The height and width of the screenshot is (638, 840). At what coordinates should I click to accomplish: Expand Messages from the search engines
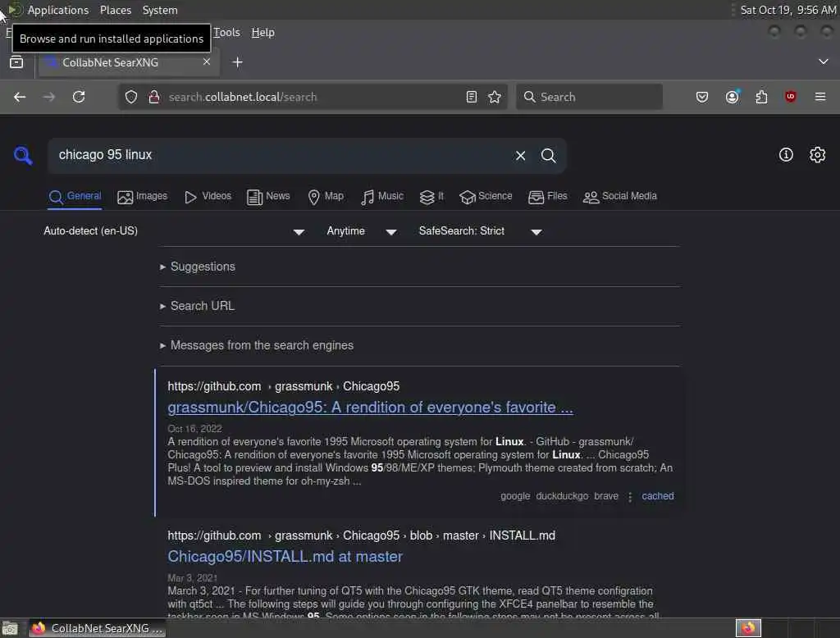coord(257,345)
